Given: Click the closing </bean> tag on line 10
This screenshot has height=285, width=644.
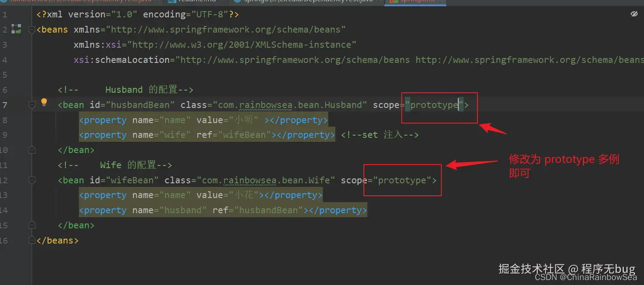Looking at the screenshot, I should click(76, 150).
